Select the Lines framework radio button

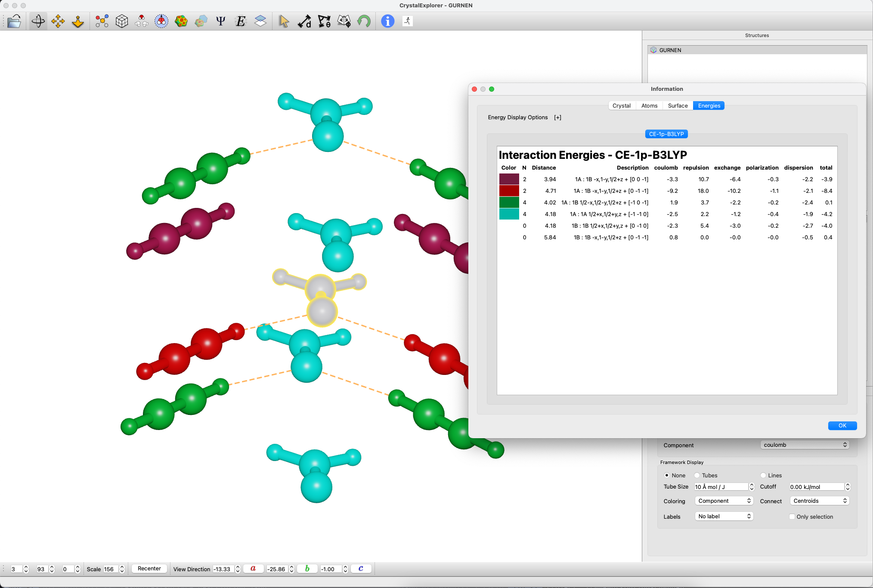point(763,475)
